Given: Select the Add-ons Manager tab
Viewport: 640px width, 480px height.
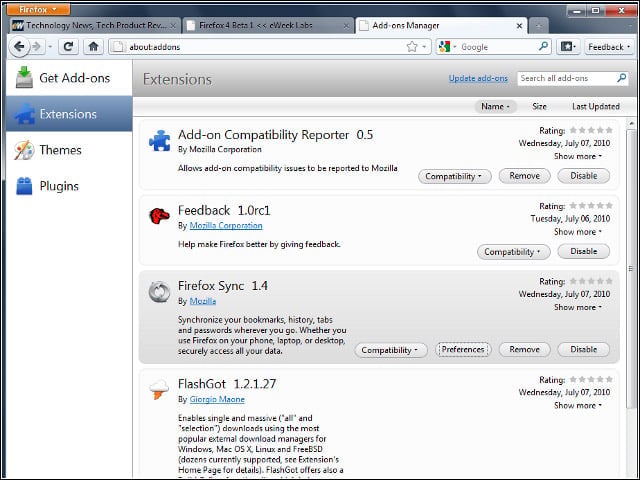Looking at the screenshot, I should [x=441, y=26].
